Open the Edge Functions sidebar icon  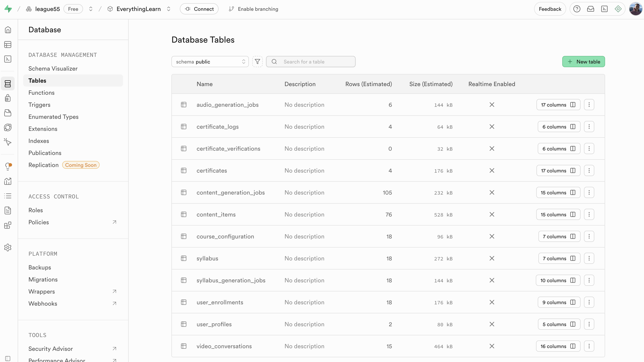8,127
